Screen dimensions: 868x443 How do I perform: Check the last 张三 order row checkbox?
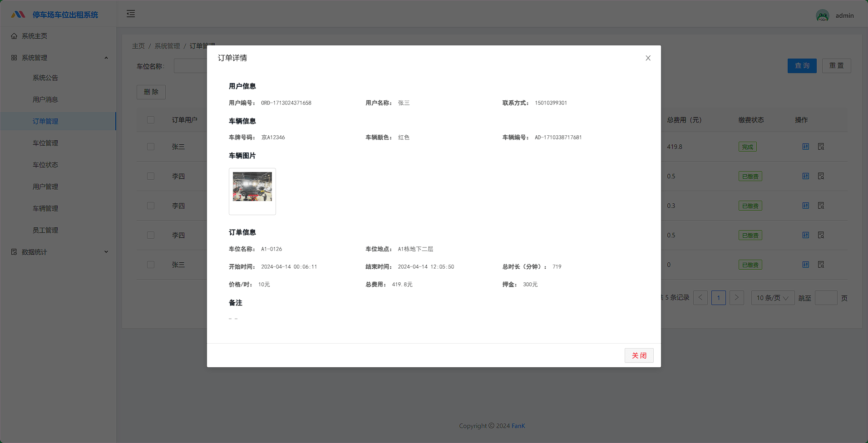pyautogui.click(x=151, y=265)
